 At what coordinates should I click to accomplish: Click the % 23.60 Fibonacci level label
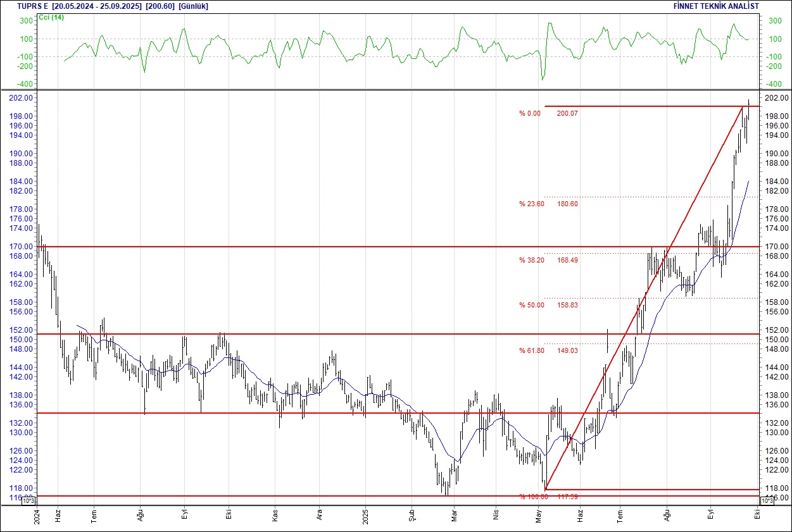tap(532, 204)
